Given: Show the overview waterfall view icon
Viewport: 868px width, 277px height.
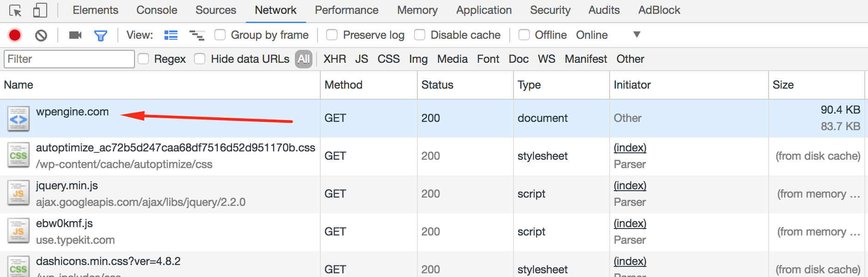Looking at the screenshot, I should pyautogui.click(x=197, y=35).
